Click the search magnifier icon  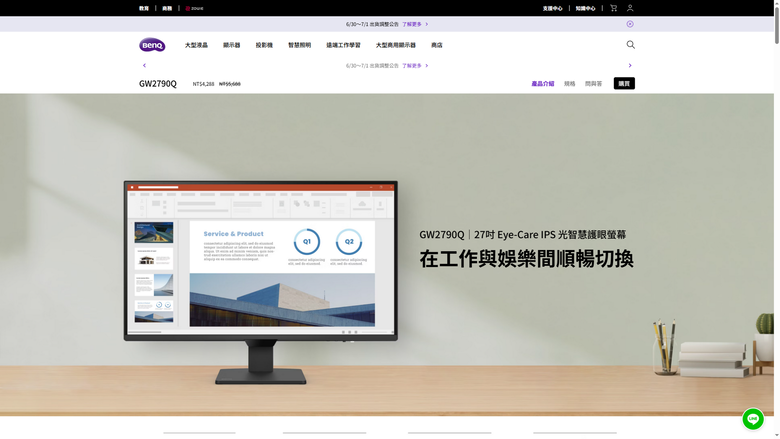point(630,45)
